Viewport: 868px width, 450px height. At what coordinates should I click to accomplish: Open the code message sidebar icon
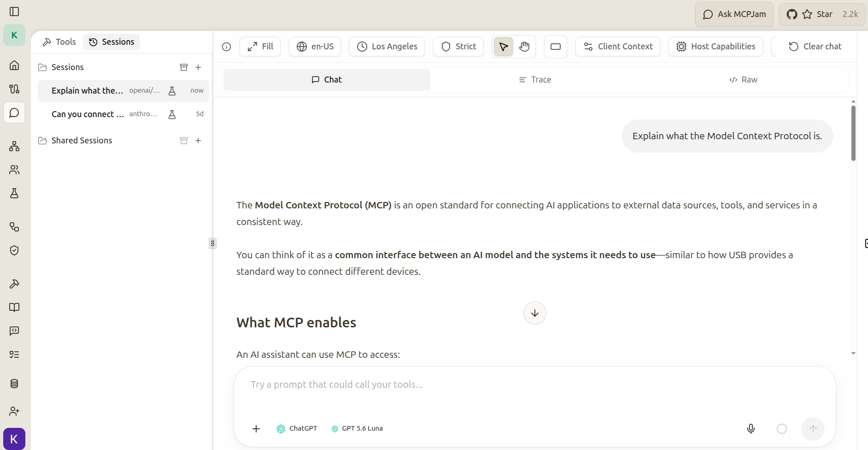14,331
